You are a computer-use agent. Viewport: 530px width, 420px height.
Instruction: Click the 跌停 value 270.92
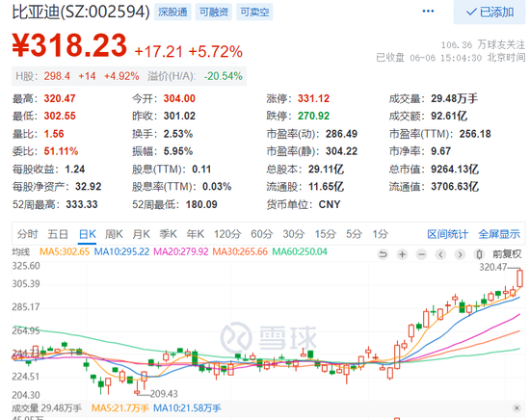tap(313, 116)
